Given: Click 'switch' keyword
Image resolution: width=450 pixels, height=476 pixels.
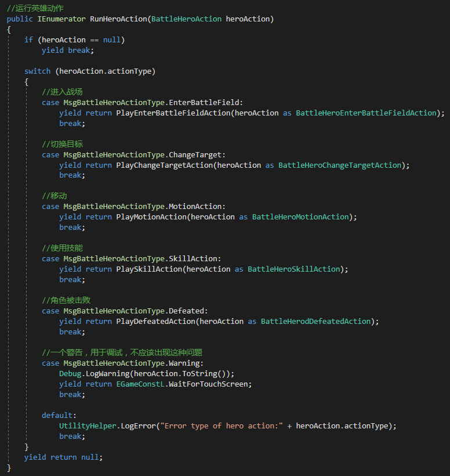Looking at the screenshot, I should tap(37, 71).
